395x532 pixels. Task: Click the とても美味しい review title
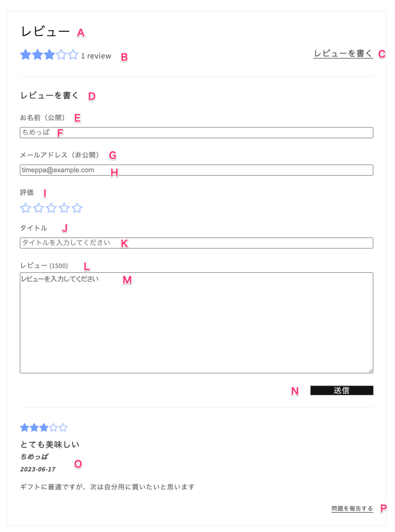pos(50,445)
